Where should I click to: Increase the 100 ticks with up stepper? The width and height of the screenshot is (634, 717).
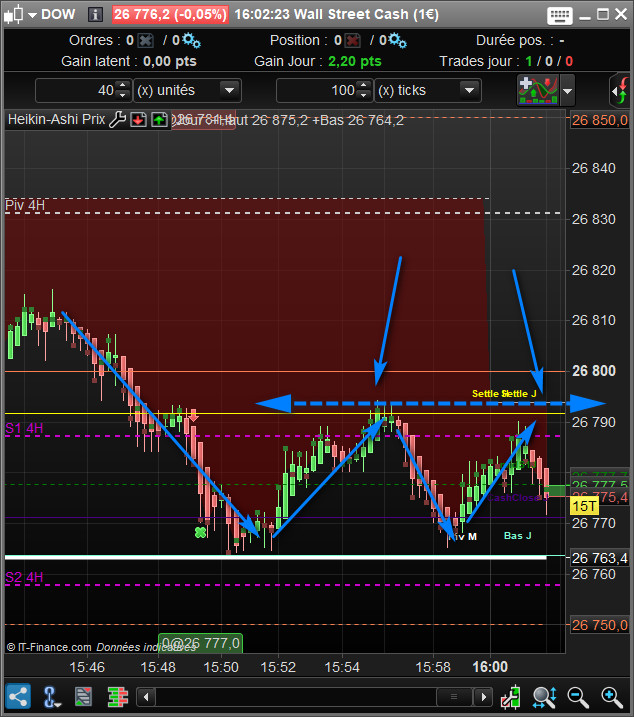[364, 85]
